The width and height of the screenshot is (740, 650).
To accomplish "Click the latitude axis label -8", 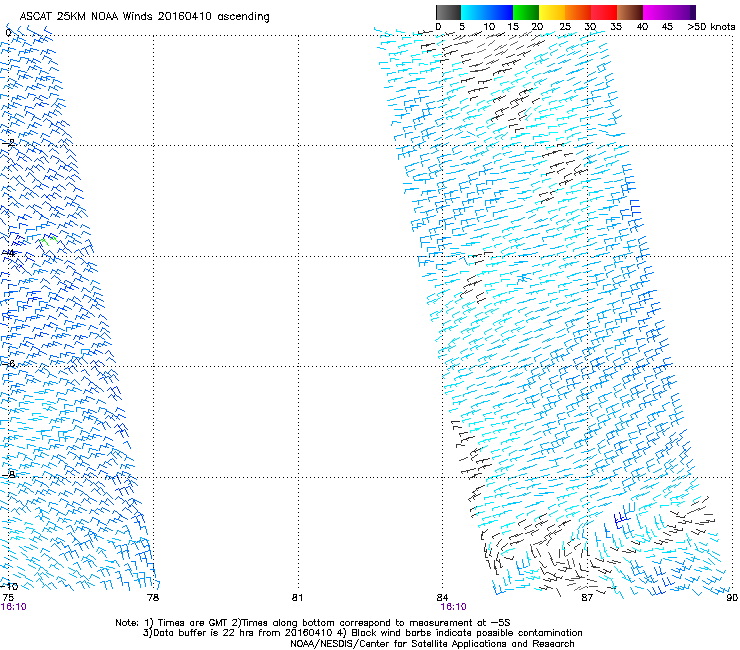I will click(x=8, y=474).
